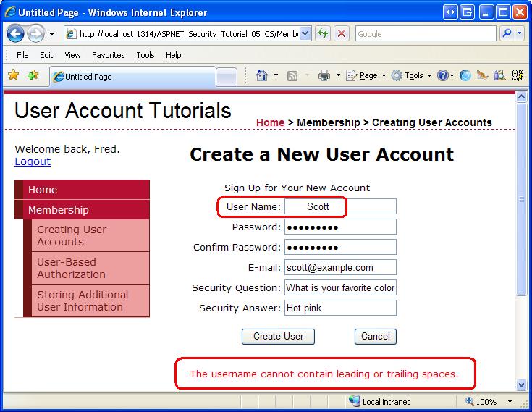The height and width of the screenshot is (412, 532).
Task: Click the vertical scrollbar down arrow
Action: point(521,385)
